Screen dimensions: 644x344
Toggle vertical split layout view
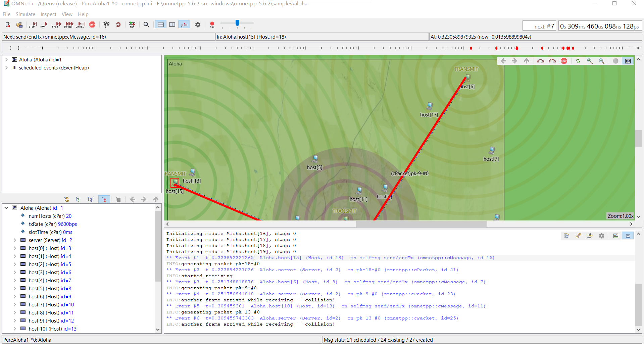pos(172,24)
